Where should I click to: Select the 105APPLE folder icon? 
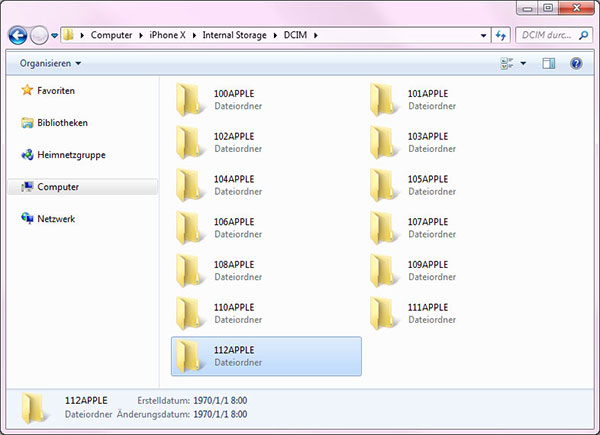[x=383, y=185]
